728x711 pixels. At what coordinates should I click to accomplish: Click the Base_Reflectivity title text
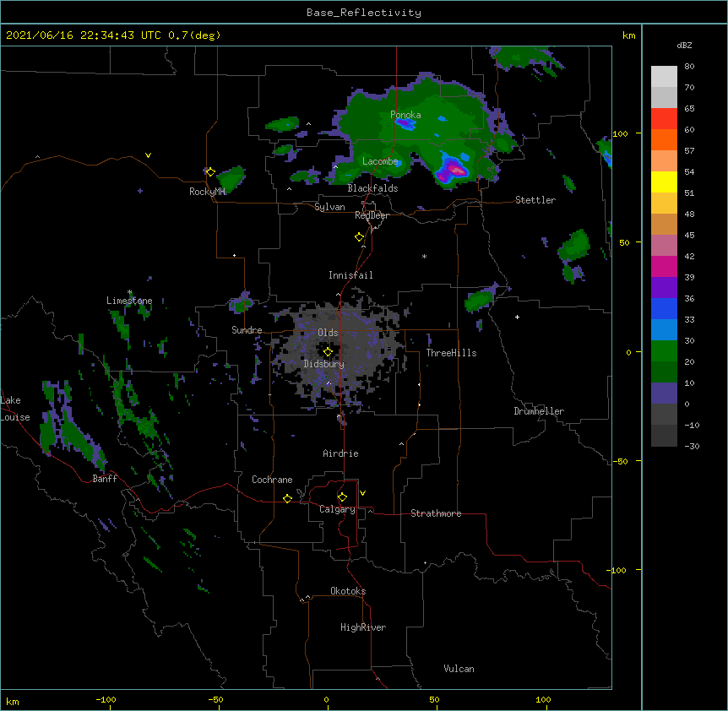pos(364,13)
